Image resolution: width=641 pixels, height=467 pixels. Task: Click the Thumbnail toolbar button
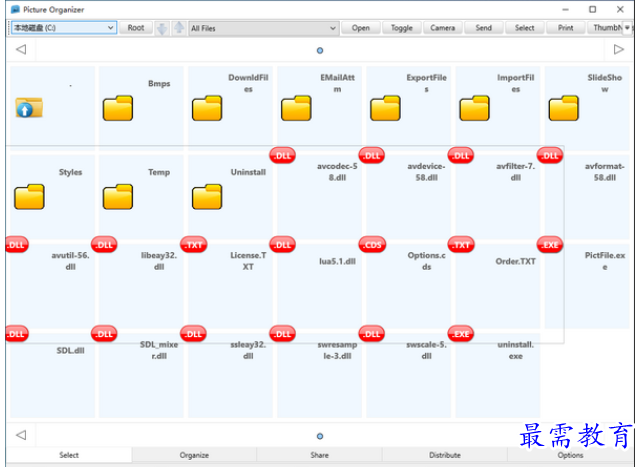tap(605, 28)
